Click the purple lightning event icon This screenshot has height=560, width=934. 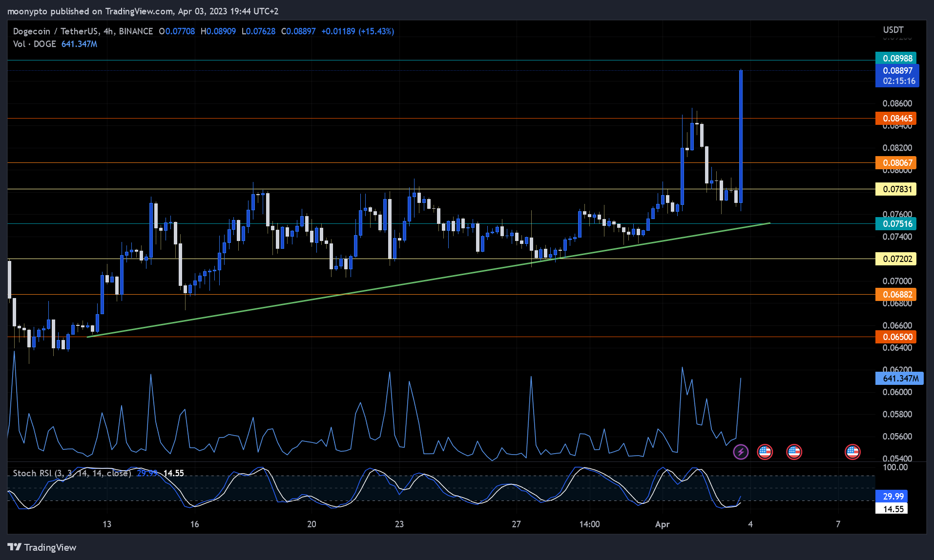point(741,452)
